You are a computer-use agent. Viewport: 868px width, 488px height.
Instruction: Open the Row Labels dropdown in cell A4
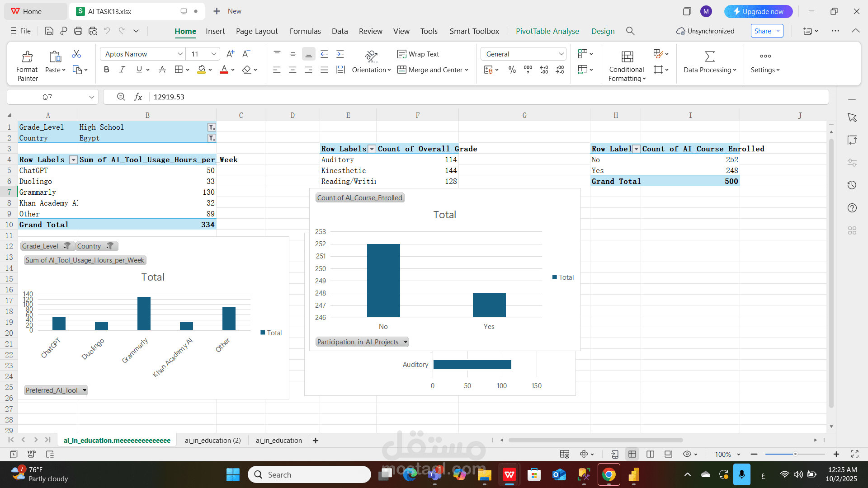coord(73,160)
